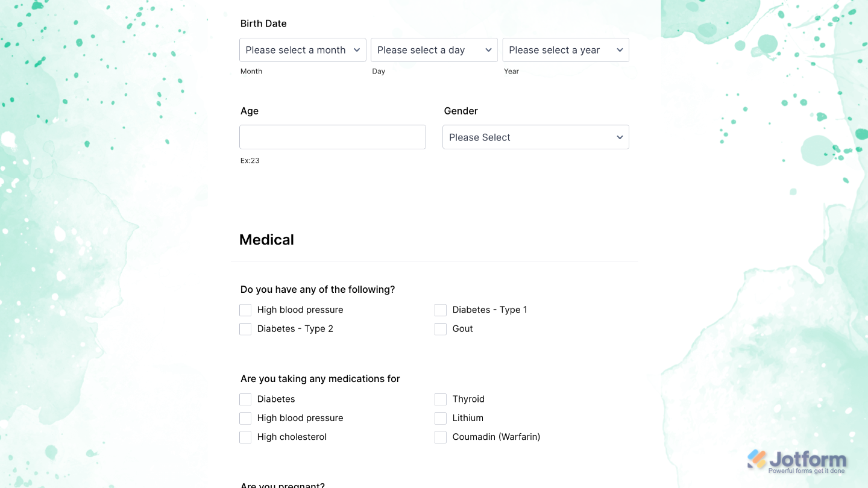Enable the Coumadin (Warfarin) checkbox
Screen dimensions: 868x488
[440, 437]
